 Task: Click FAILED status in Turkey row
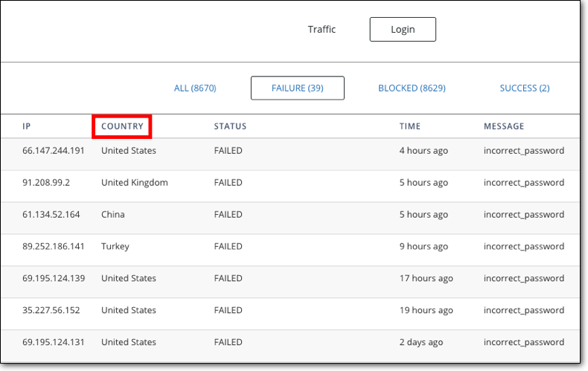tap(228, 246)
